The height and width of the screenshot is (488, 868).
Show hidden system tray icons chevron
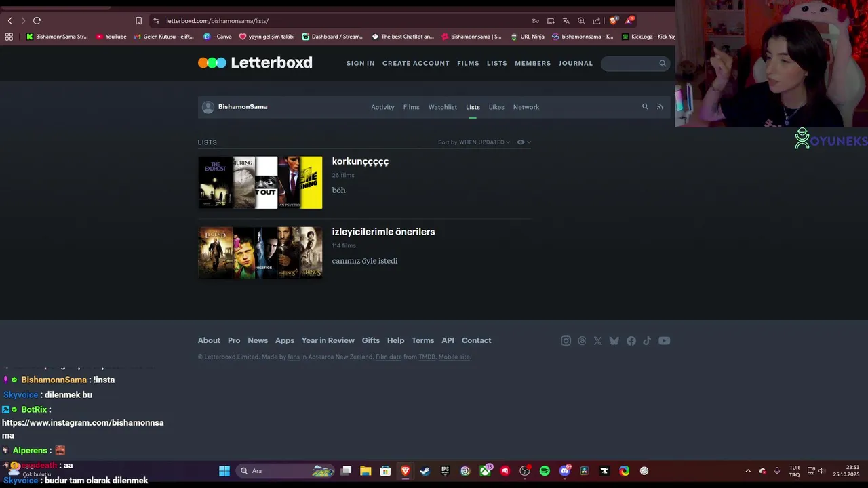[x=748, y=471]
